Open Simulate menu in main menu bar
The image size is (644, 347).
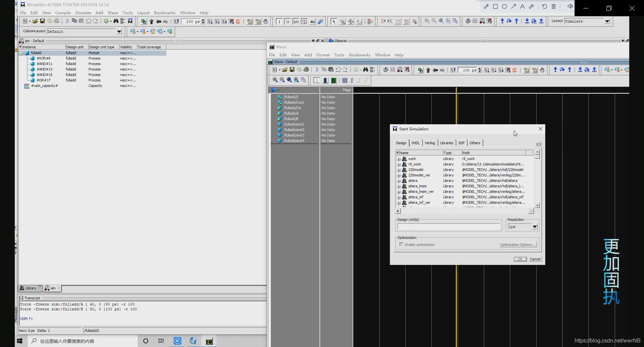pos(83,13)
